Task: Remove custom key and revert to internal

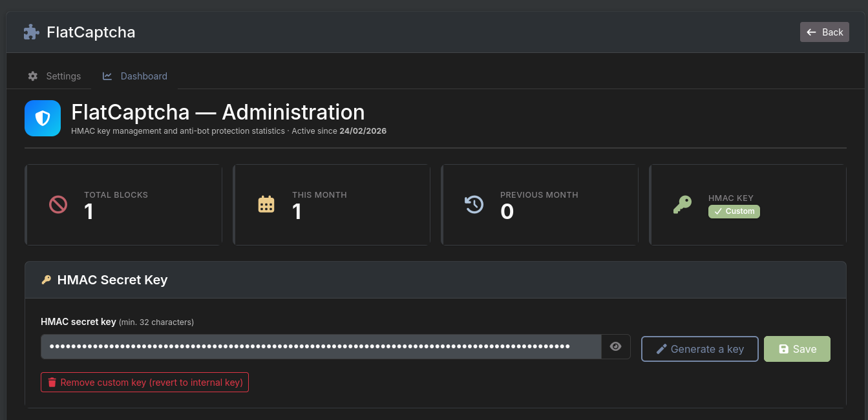Action: coord(145,383)
